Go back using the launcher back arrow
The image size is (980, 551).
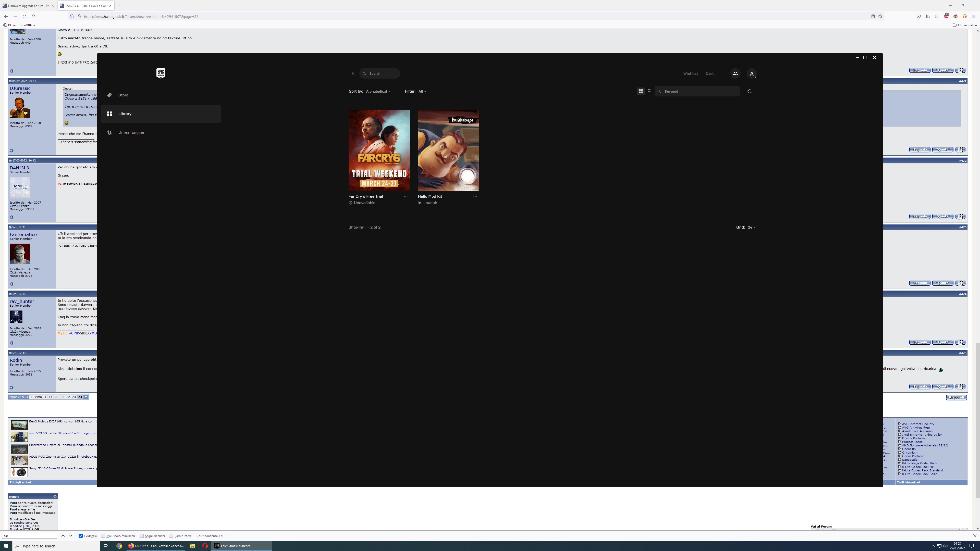pos(353,73)
